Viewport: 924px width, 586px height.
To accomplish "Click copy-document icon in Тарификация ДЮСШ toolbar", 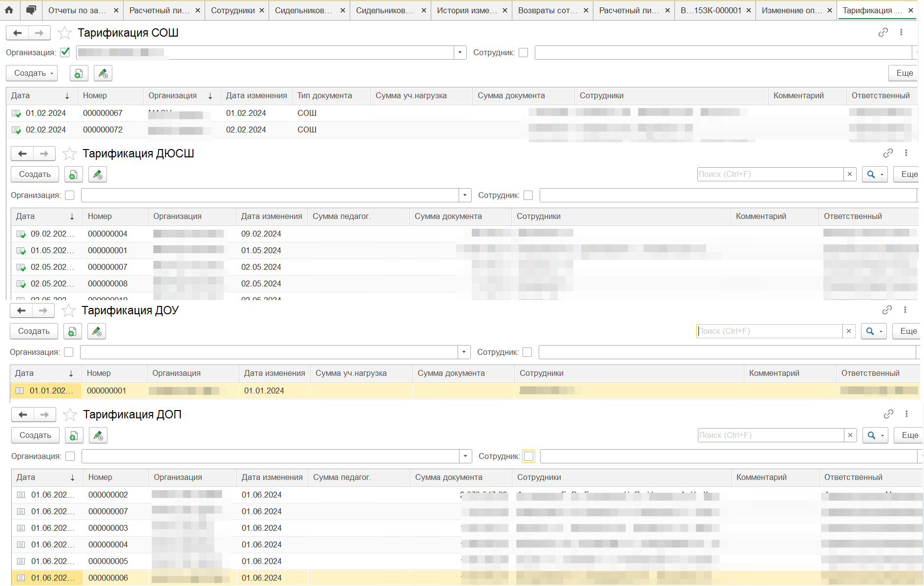I will click(x=73, y=174).
